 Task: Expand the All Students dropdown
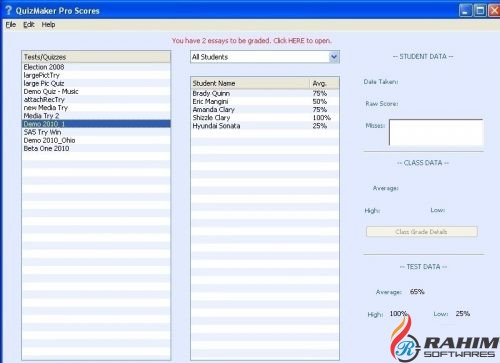point(334,57)
